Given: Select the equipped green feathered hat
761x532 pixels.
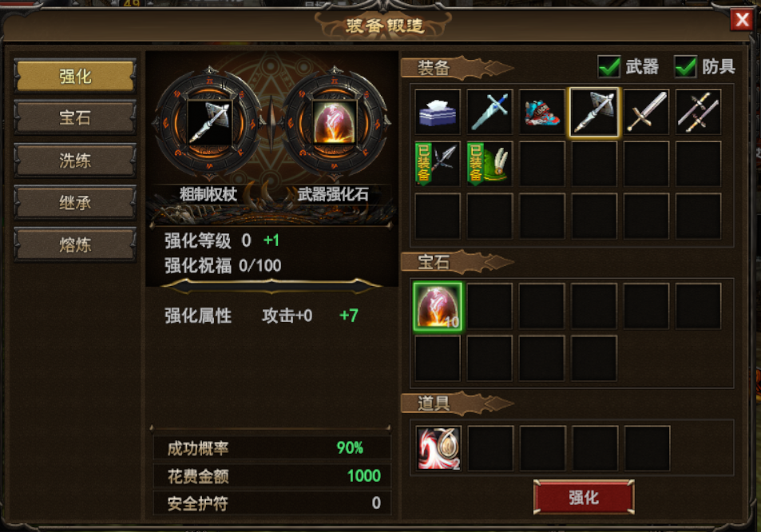Looking at the screenshot, I should tap(489, 164).
